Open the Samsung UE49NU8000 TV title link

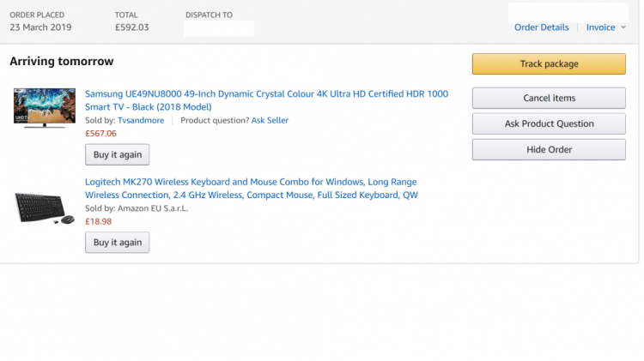[266, 100]
